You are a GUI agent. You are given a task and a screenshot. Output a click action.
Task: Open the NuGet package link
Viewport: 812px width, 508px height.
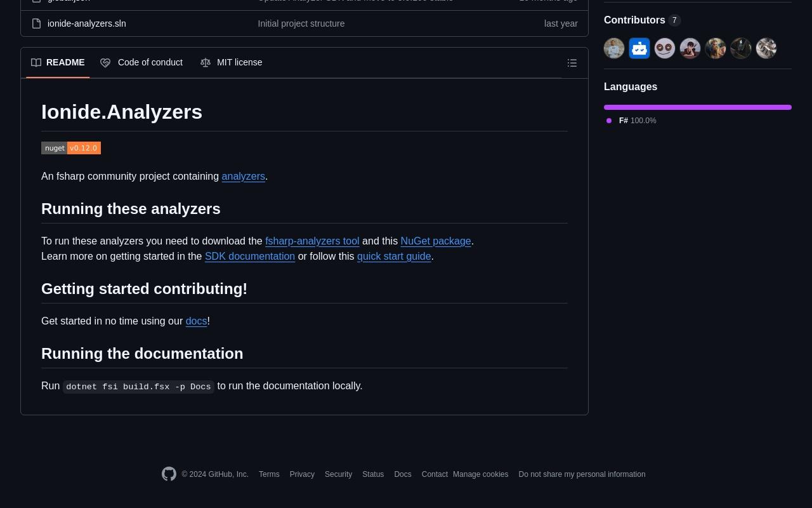pyautogui.click(x=436, y=241)
